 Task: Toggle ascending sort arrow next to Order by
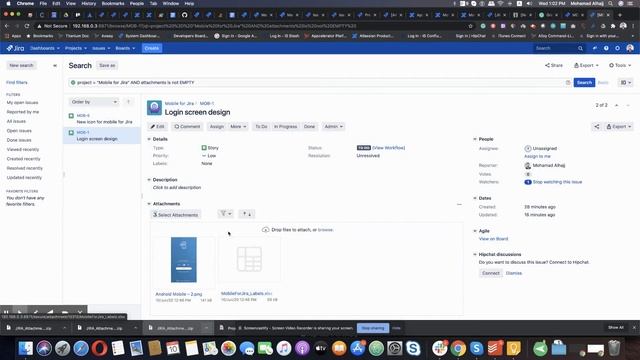[x=128, y=102]
